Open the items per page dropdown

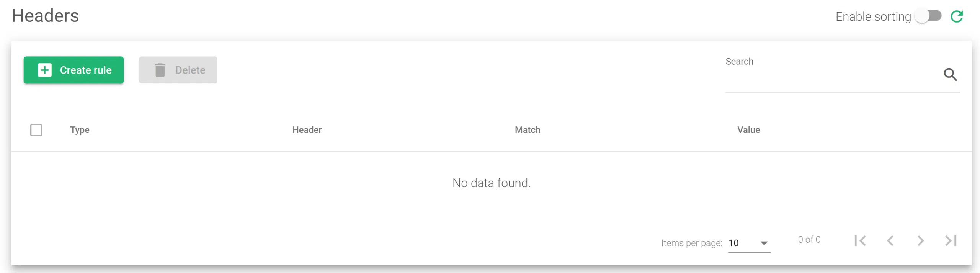click(x=749, y=243)
